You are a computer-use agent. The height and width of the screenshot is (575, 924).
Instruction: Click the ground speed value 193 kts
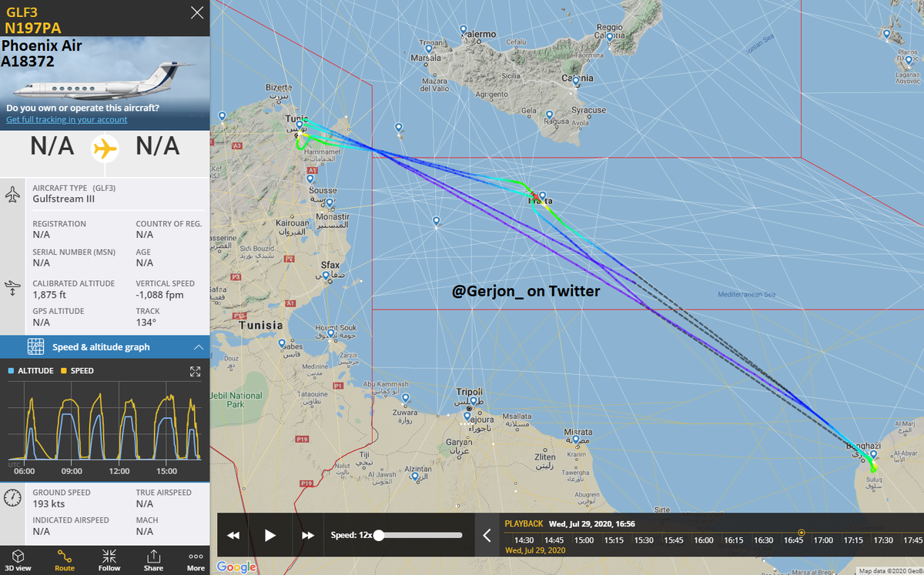click(49, 504)
